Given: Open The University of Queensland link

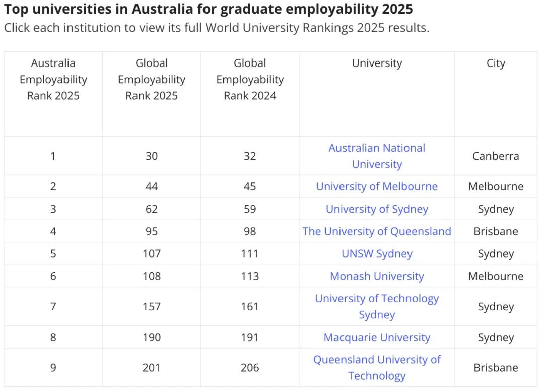Looking at the screenshot, I should click(377, 231).
